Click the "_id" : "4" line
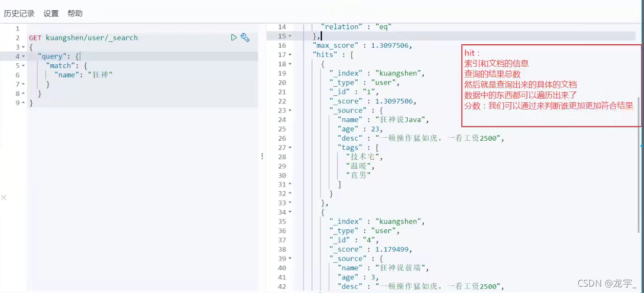The image size is (644, 293). (x=354, y=240)
